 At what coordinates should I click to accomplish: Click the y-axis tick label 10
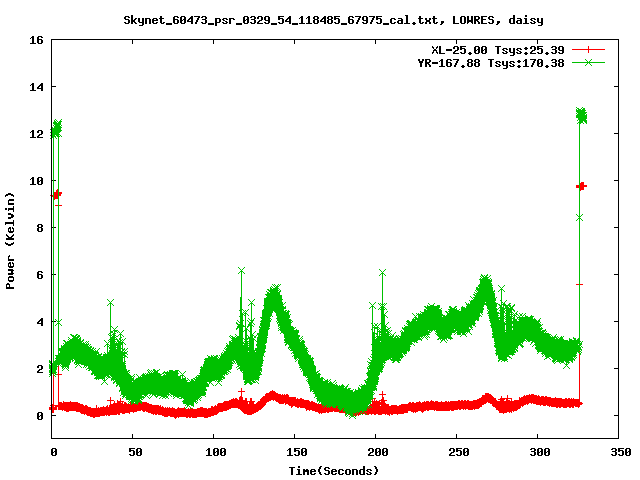coord(36,181)
